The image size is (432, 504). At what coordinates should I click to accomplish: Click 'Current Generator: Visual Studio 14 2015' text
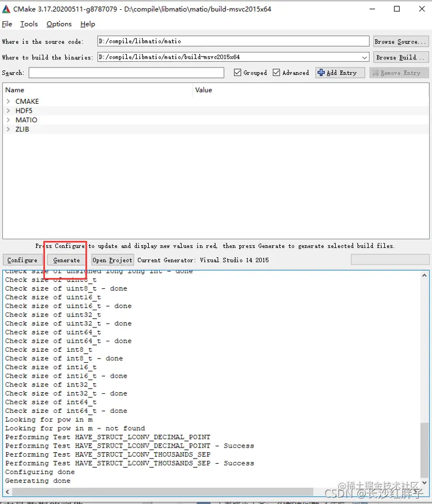pos(203,260)
